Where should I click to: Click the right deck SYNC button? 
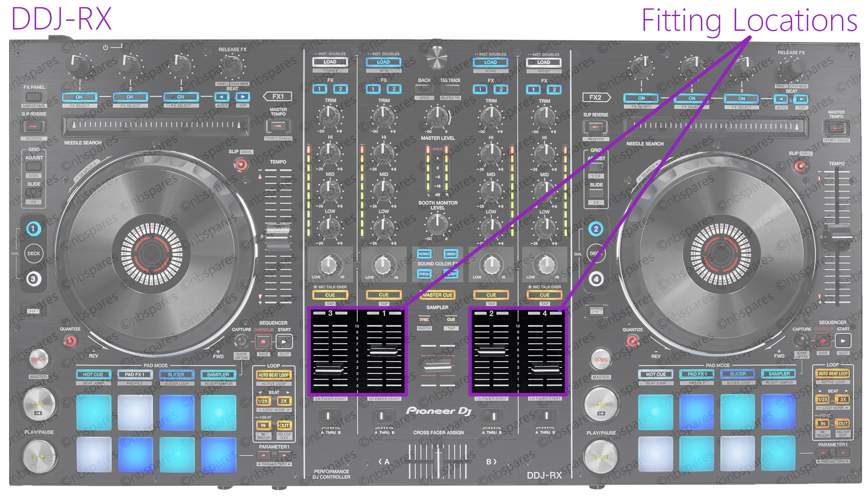pyautogui.click(x=601, y=359)
